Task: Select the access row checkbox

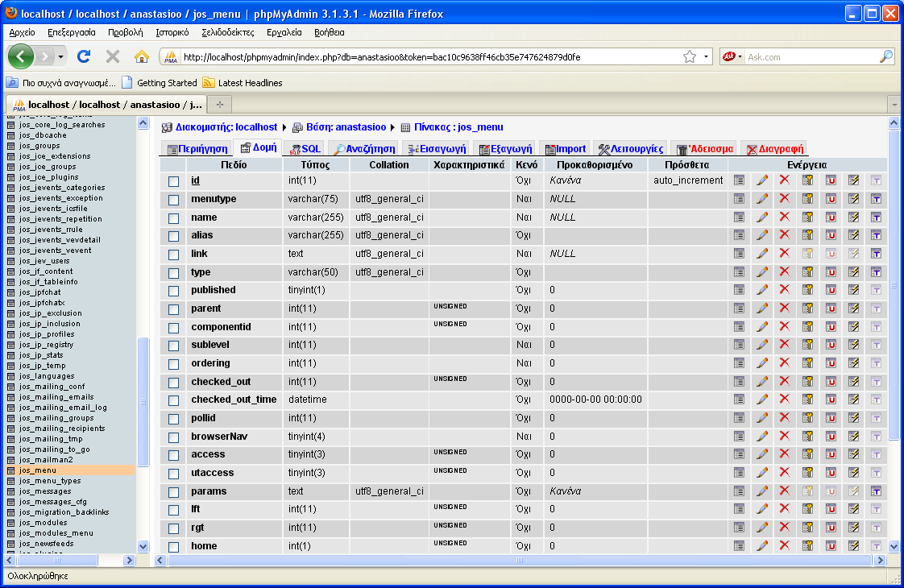Action: pyautogui.click(x=173, y=455)
